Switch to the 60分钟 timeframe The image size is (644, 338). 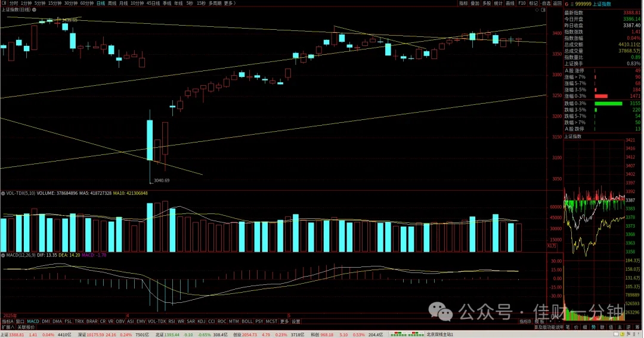pos(86,3)
